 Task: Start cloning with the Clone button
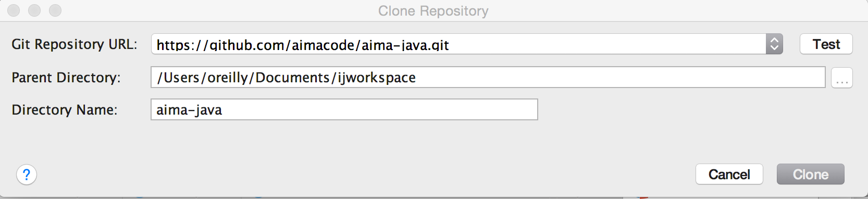811,175
